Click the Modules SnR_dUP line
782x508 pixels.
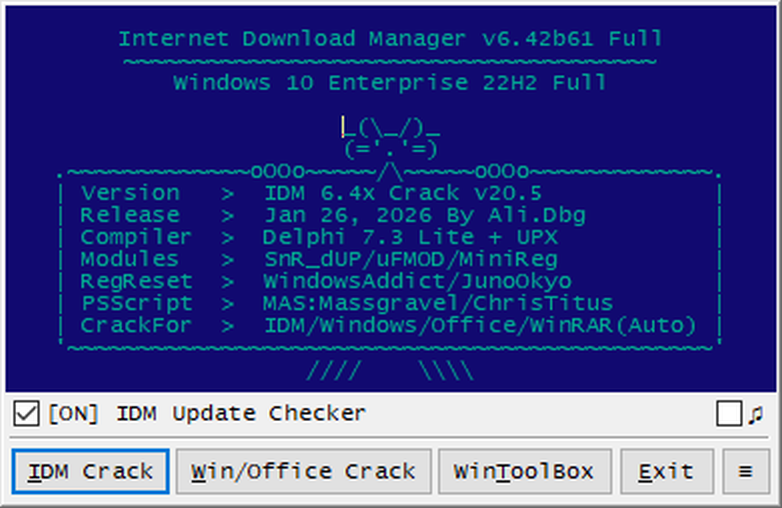[390, 259]
